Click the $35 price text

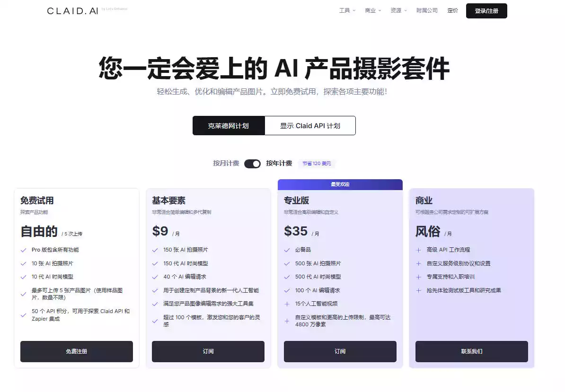296,231
